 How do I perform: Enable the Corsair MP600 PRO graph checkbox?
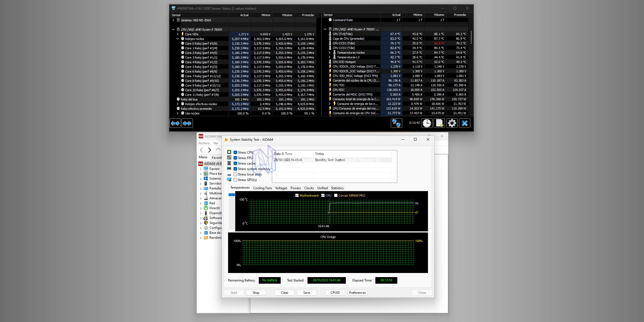[336, 196]
